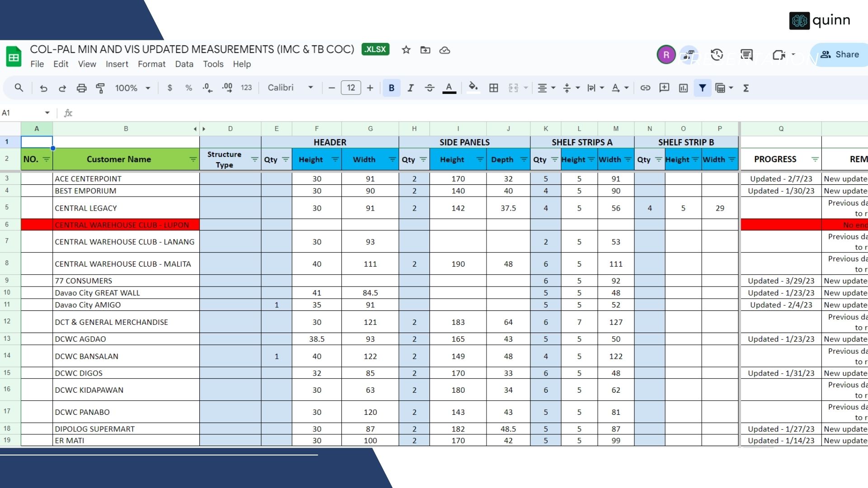Screen dimensions: 868x488
Task: Click the insert chart icon
Action: [683, 88]
